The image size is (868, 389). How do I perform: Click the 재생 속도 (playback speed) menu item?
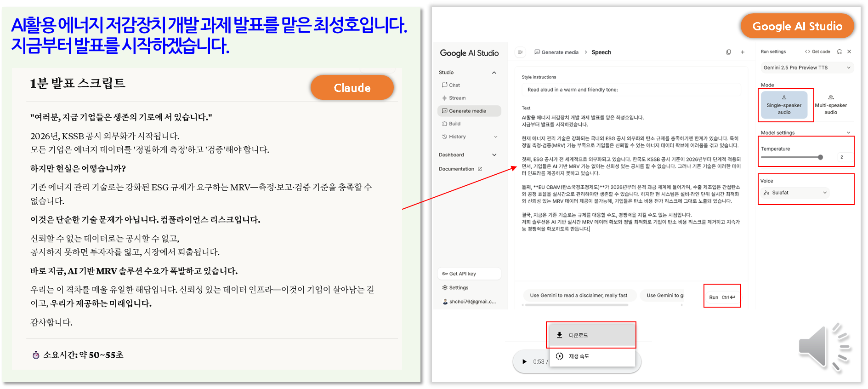592,356
